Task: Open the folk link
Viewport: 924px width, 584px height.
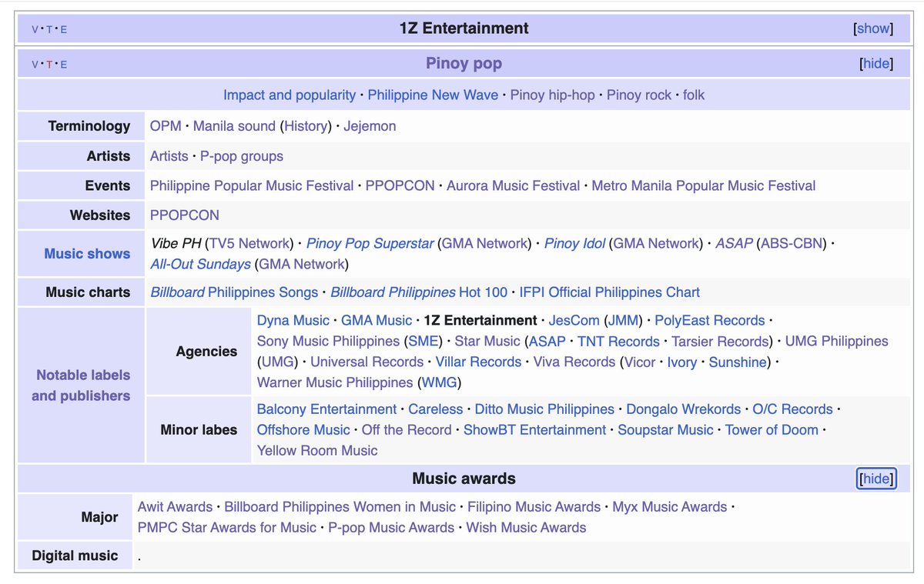Action: pos(694,95)
